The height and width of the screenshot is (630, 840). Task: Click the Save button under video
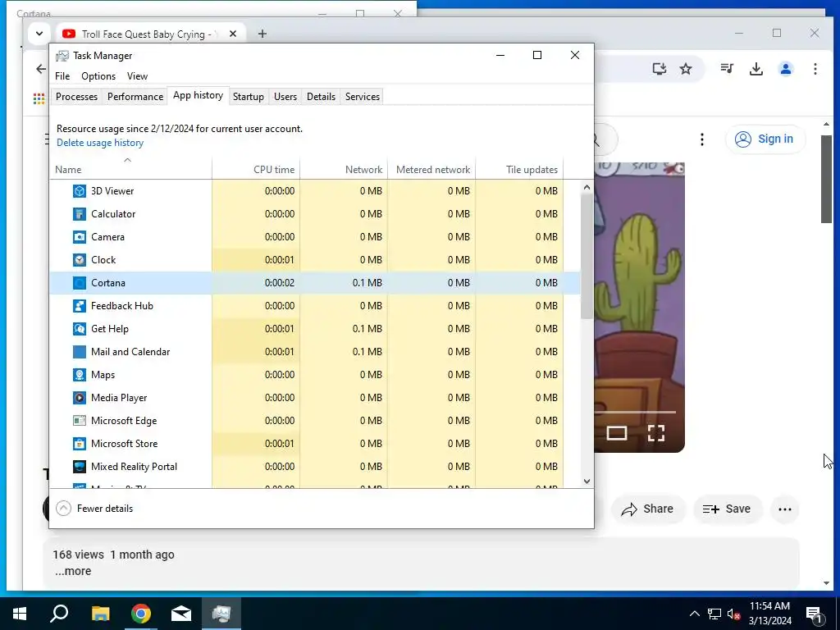pos(727,509)
